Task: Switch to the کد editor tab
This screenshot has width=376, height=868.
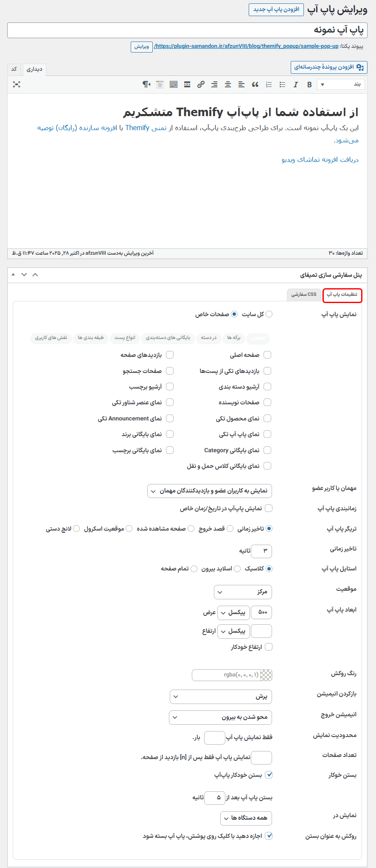Action: click(14, 69)
